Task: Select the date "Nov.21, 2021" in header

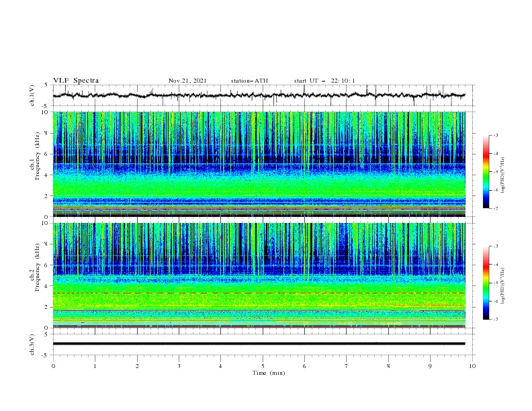Action: (x=187, y=81)
